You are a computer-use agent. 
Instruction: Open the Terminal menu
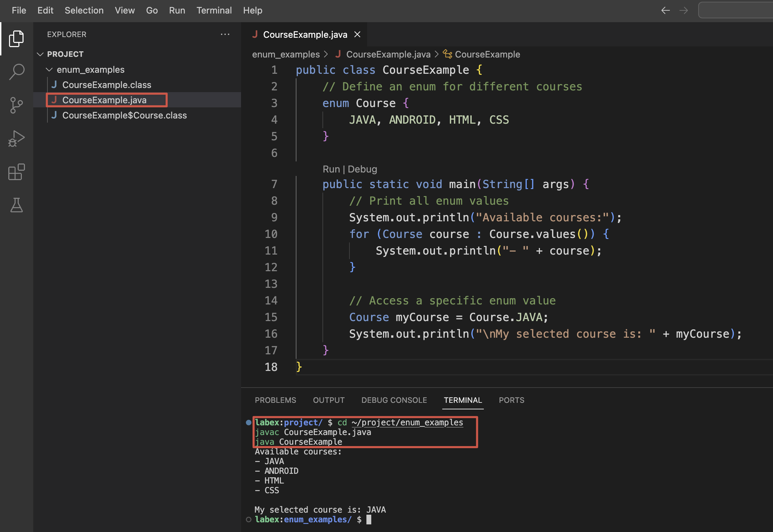click(x=214, y=10)
